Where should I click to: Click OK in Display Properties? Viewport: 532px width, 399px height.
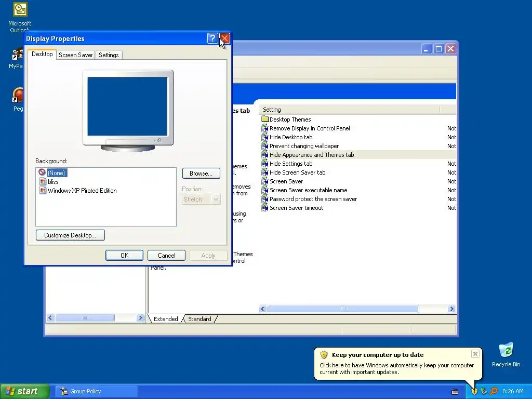click(x=124, y=256)
